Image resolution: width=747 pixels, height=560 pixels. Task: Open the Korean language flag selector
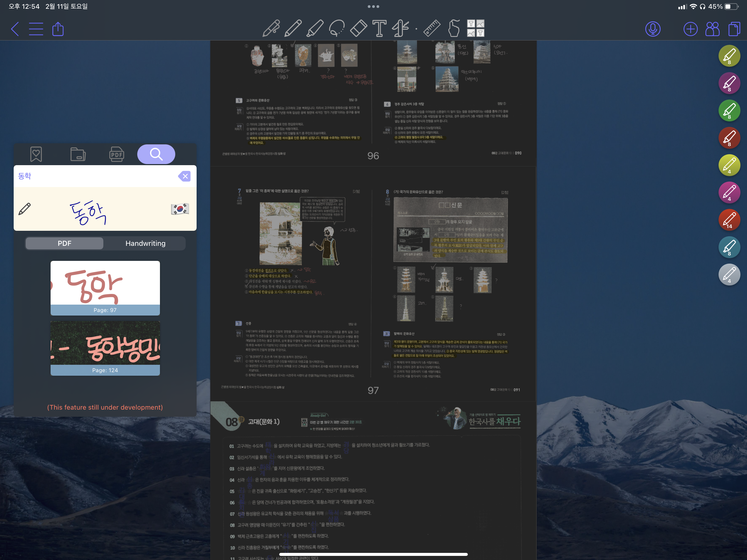[x=180, y=209]
